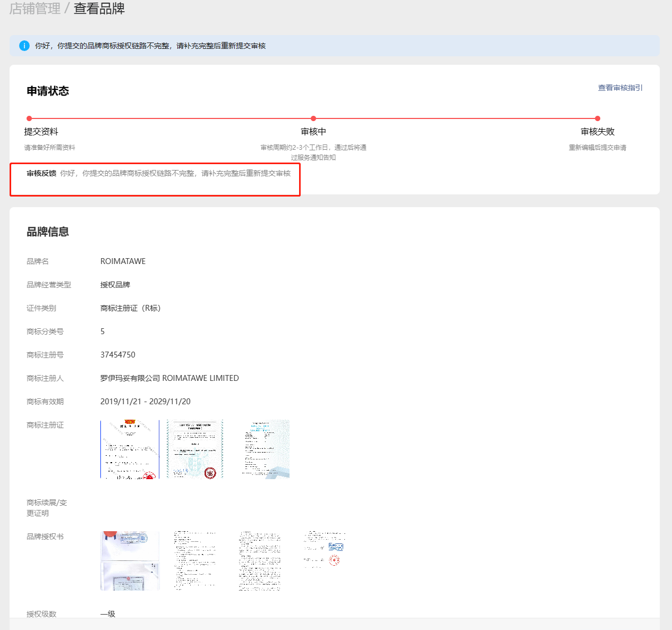
Task: Click the 审核中 step label
Action: pyautogui.click(x=313, y=132)
